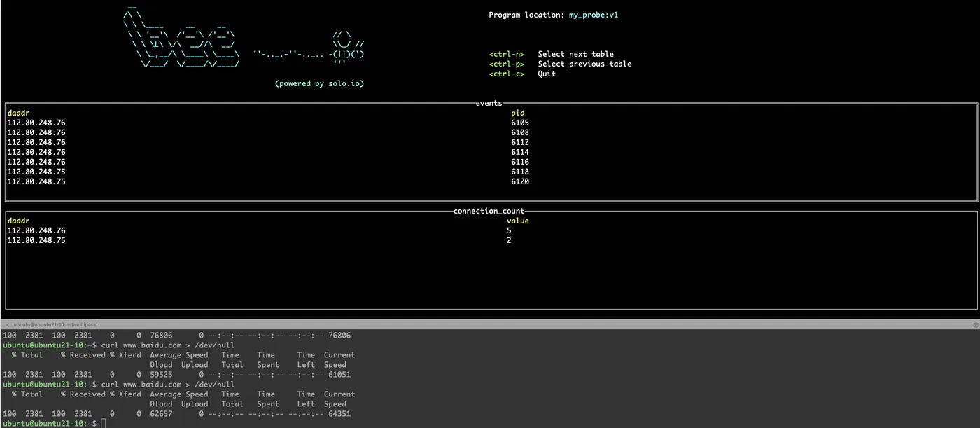
Task: Click the my_probe:v1 program location
Action: tap(593, 15)
